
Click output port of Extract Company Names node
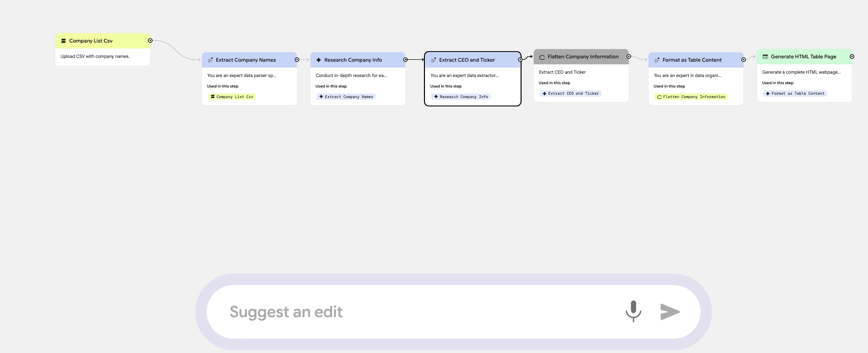(297, 60)
